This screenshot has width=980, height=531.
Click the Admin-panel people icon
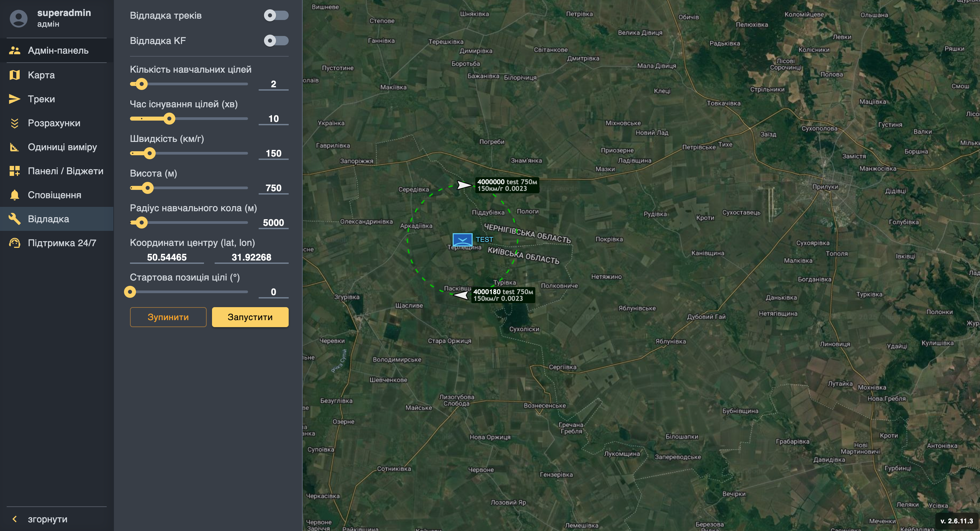click(14, 50)
